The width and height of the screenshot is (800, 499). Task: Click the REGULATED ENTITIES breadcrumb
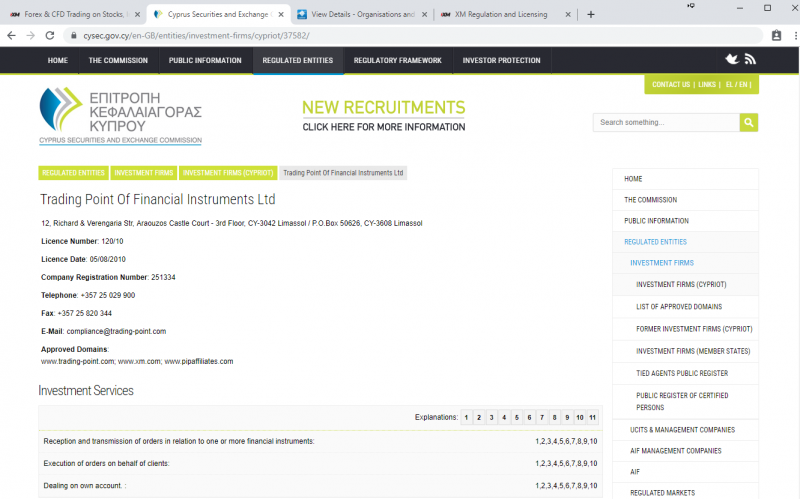click(73, 173)
